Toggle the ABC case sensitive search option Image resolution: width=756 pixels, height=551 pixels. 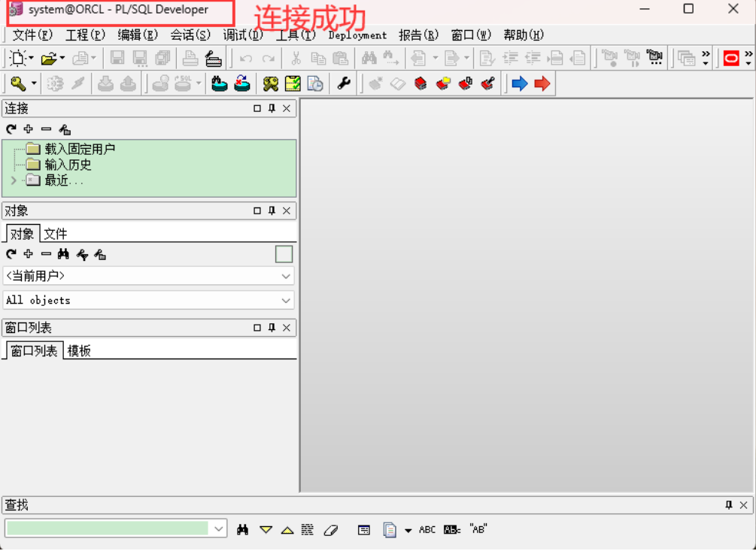427,529
